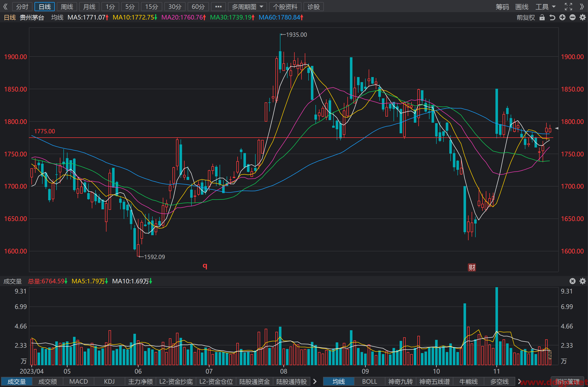Open the 工具 tools dropdown
The image size is (588, 387).
click(545, 7)
